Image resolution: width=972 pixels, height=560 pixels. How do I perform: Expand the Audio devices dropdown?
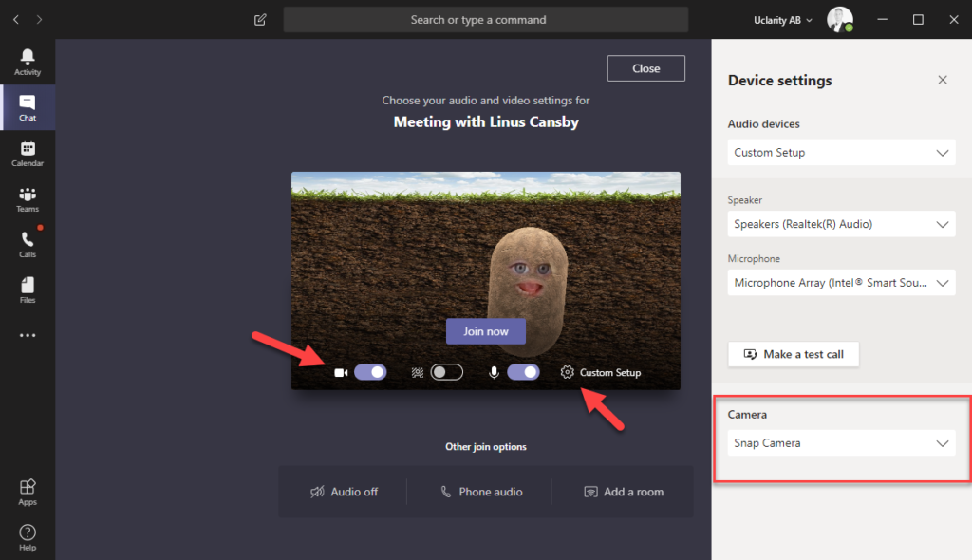tap(841, 153)
